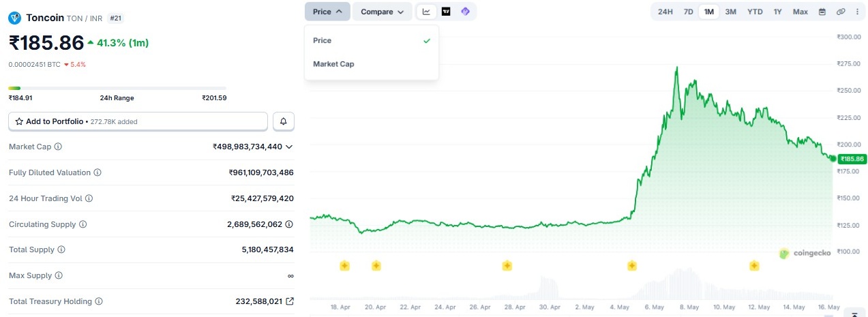Screen dimensions: 868x317
Task: Click the 5,180,457,834 total supply value
Action: pyautogui.click(x=267, y=250)
